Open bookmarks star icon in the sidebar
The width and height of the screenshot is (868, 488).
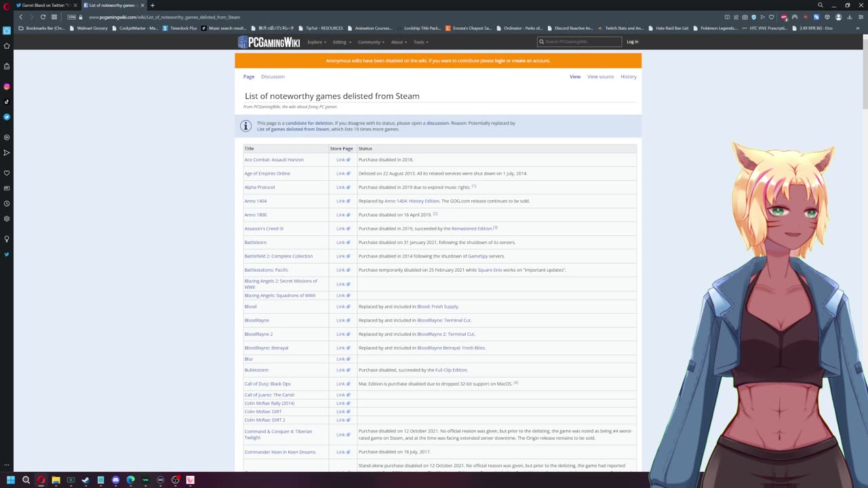(x=7, y=46)
